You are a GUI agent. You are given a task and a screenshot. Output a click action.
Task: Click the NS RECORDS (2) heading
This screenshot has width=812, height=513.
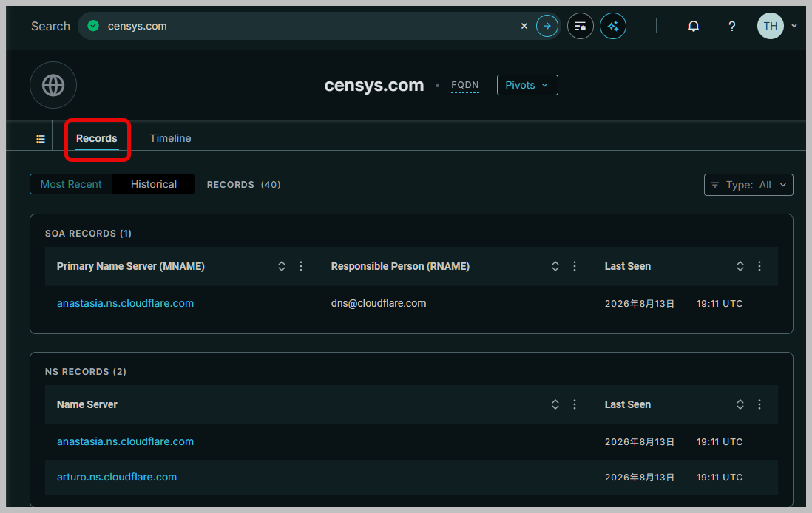click(86, 372)
